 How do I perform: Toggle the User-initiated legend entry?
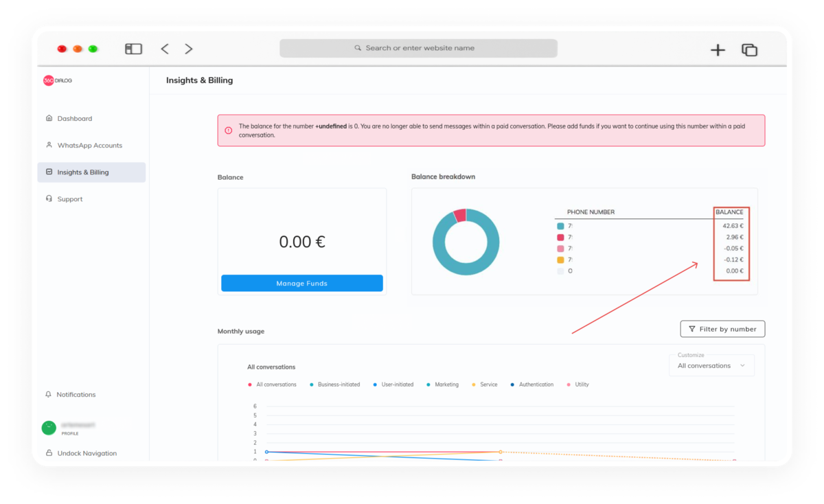click(393, 385)
